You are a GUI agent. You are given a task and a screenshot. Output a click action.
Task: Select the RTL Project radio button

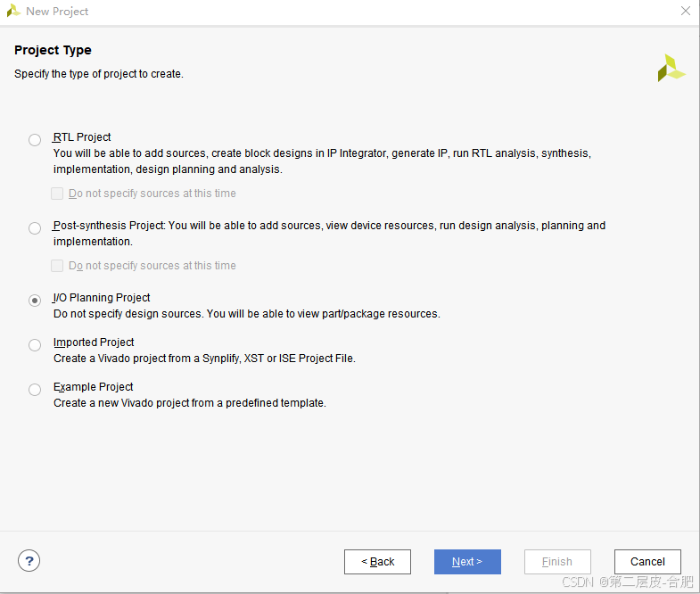tap(35, 140)
